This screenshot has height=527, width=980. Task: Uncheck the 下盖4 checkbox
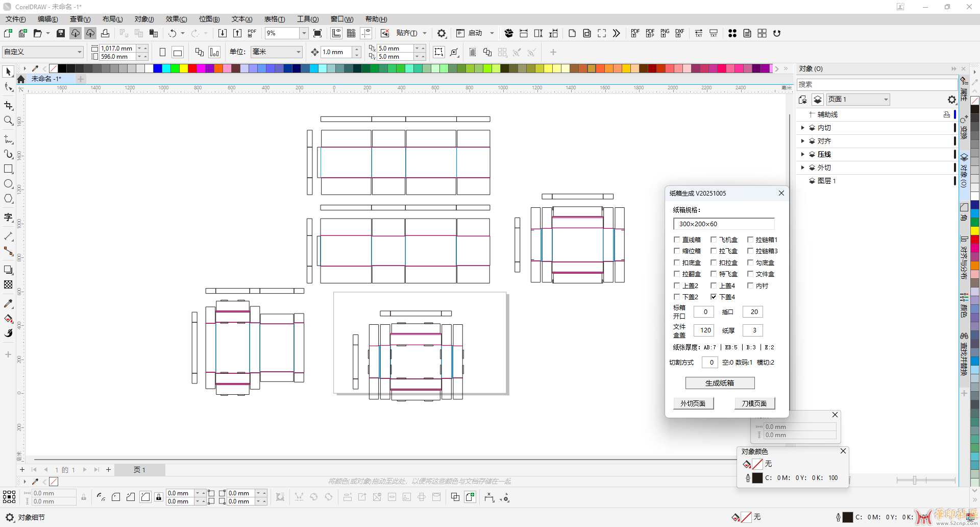[x=714, y=297]
